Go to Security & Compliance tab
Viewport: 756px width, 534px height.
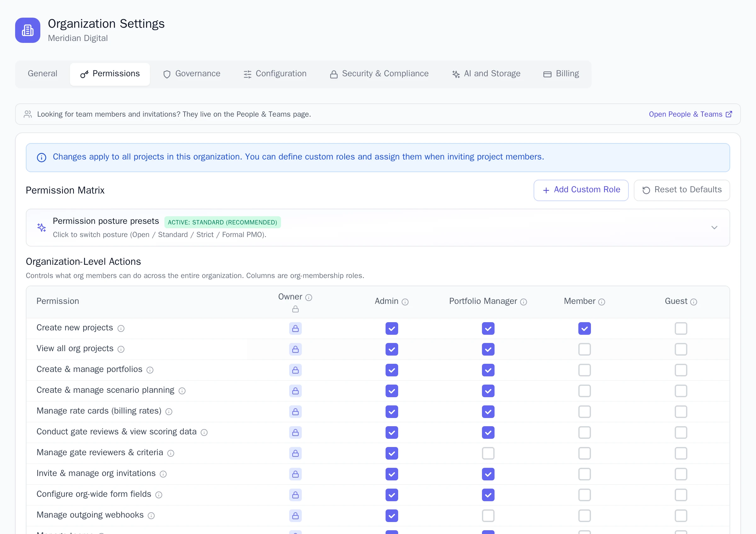pos(379,74)
